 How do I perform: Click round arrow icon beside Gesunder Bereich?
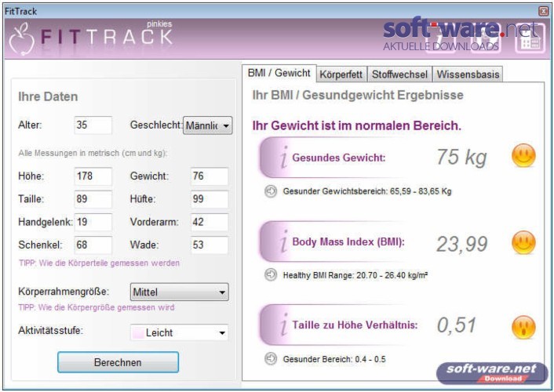click(271, 359)
